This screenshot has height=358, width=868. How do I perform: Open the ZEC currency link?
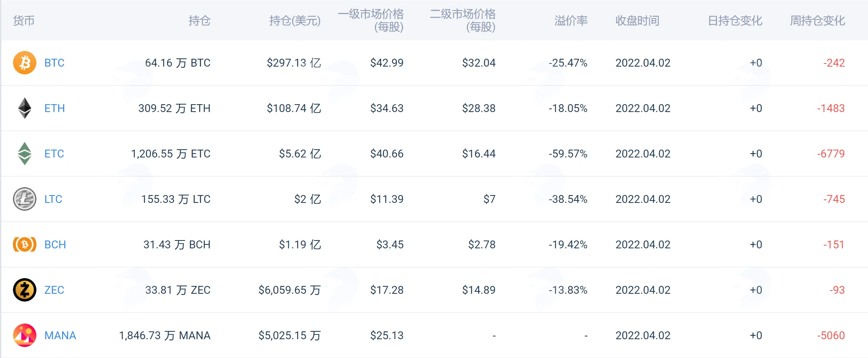pyautogui.click(x=54, y=290)
